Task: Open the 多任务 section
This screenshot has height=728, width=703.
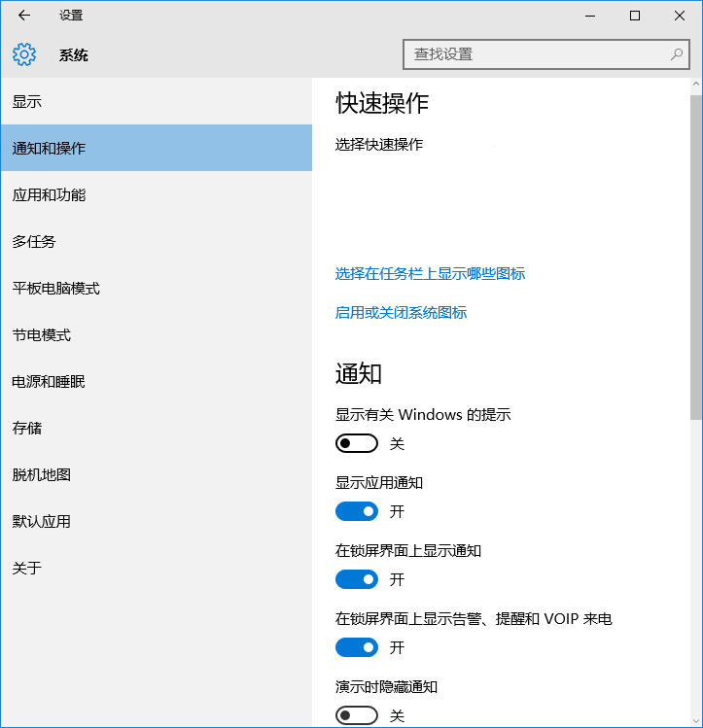Action: 34,242
